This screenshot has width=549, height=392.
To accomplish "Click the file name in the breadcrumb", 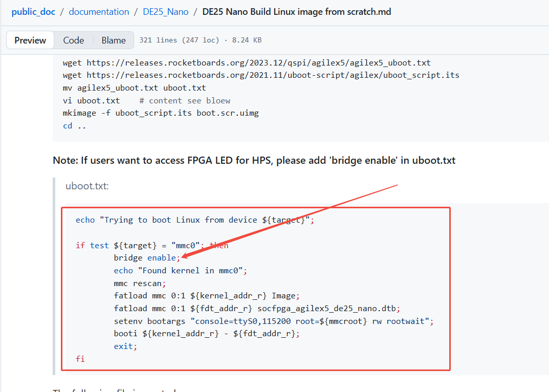I will pos(297,12).
